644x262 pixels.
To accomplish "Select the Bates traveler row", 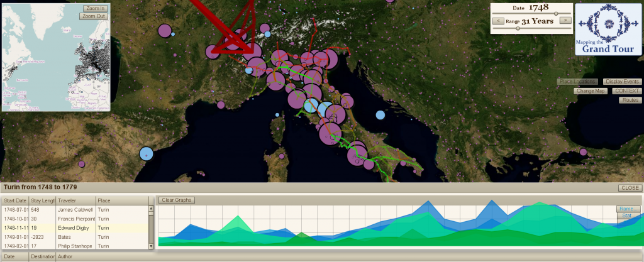I will [x=75, y=237].
